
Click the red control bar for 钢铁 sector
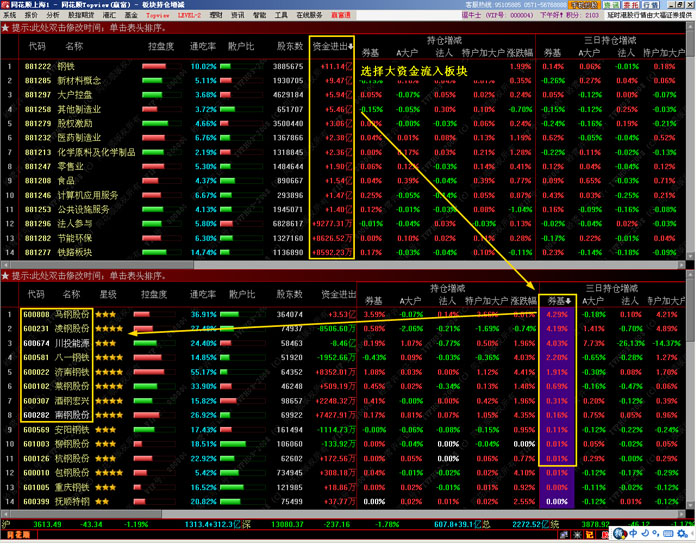point(154,66)
